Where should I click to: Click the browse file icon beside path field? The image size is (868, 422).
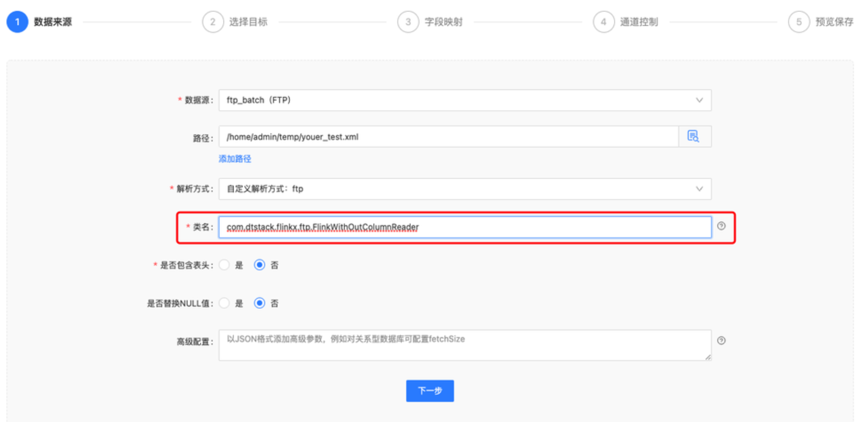tap(694, 137)
